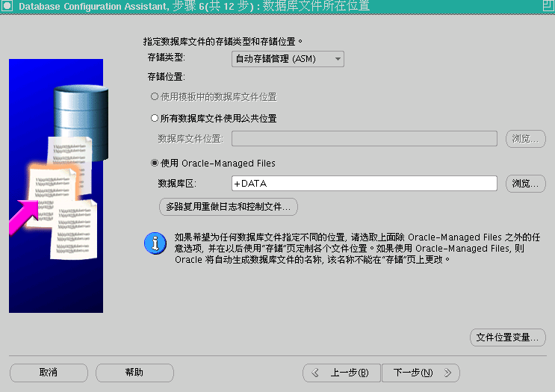
Task: Click the restore window icon in title bar
Action: pyautogui.click(x=548, y=6)
